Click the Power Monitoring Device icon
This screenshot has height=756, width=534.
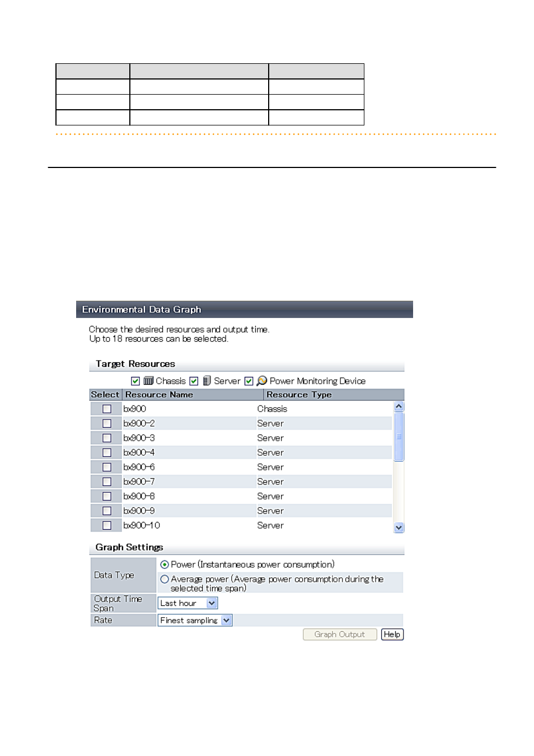pos(262,381)
